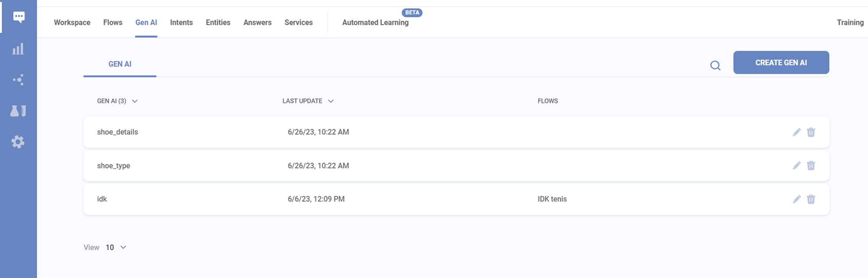Viewport: 868px width, 278px height.
Task: Go to the Flows tab
Action: pos(112,23)
